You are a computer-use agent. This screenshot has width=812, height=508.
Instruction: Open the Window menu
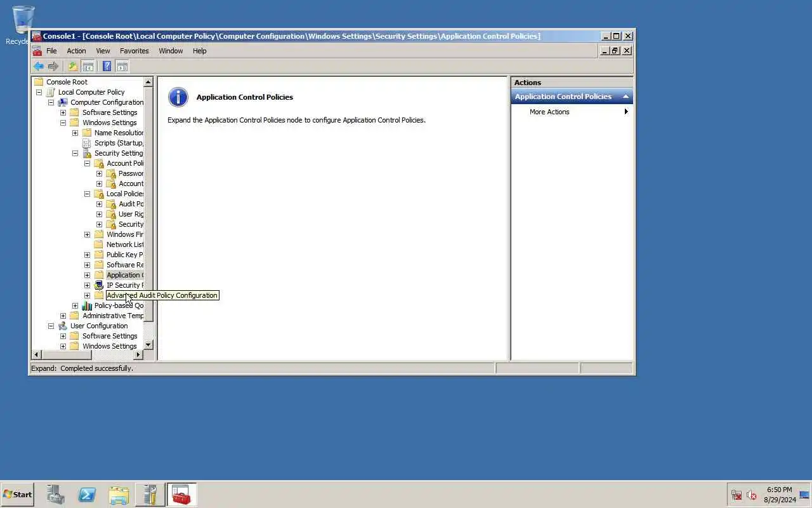point(171,51)
